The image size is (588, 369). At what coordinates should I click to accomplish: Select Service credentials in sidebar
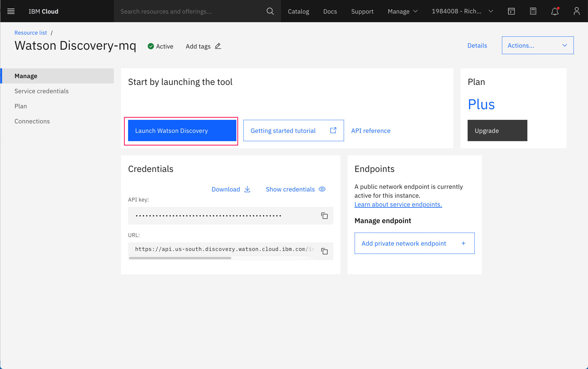tap(41, 91)
